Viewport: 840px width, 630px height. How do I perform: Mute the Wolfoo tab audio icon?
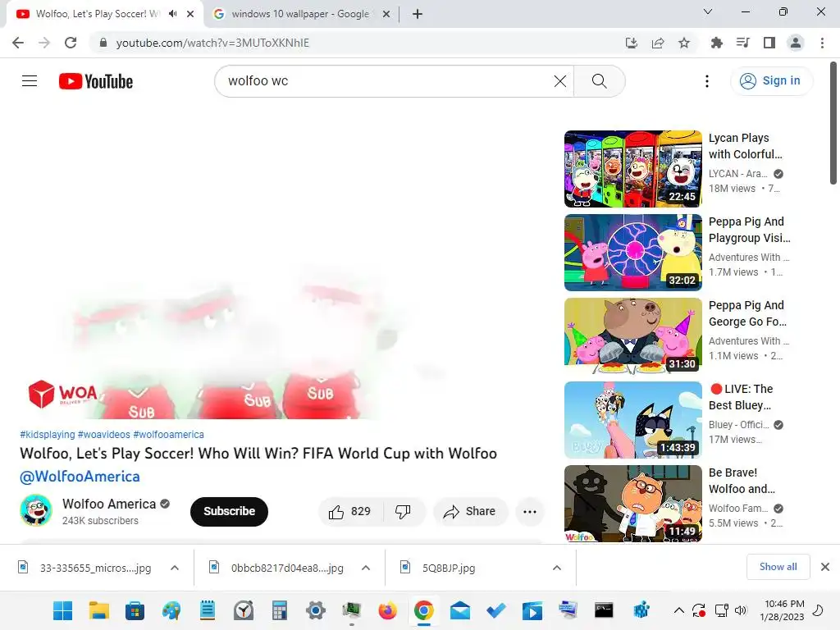172,14
